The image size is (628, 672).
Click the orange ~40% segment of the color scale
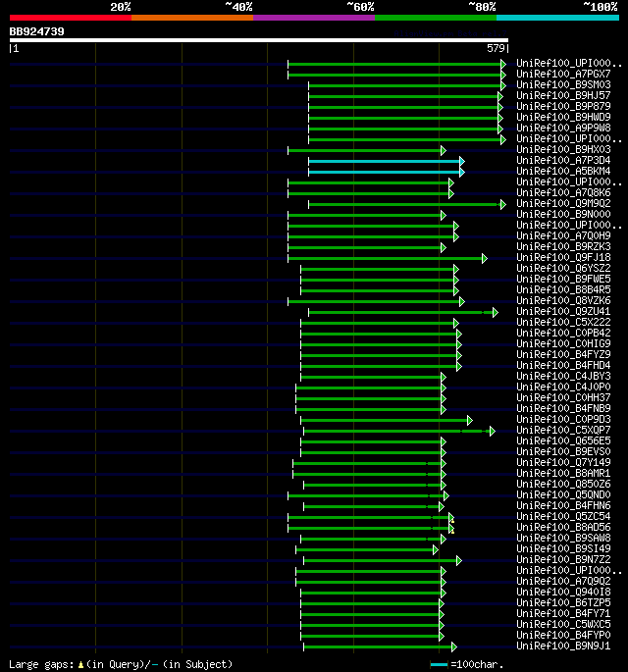pyautogui.click(x=192, y=18)
